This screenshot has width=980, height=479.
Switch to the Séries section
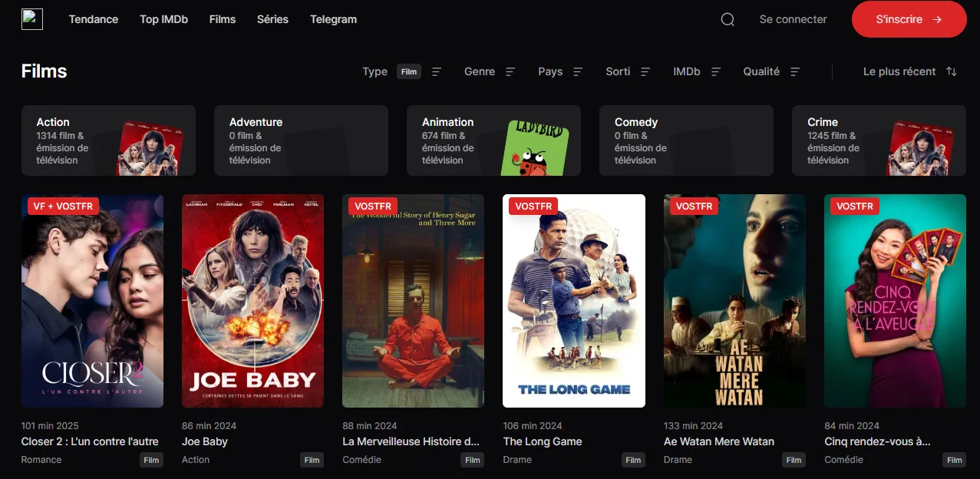point(272,19)
